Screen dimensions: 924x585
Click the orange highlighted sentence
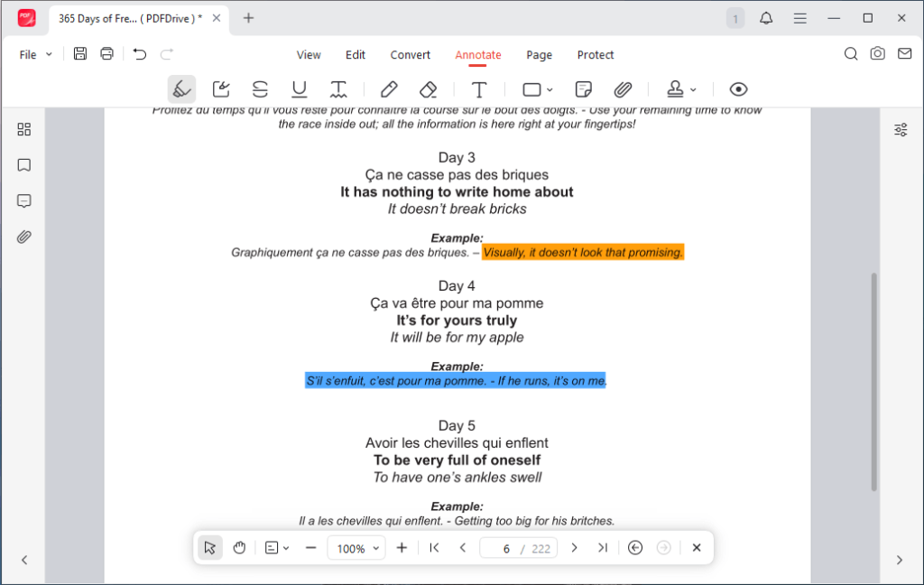(x=583, y=253)
